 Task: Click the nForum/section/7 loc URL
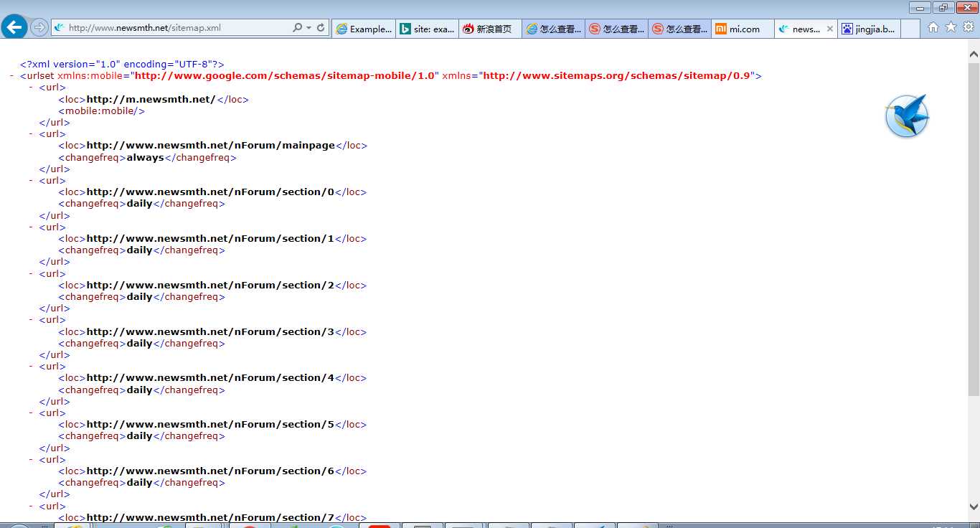point(210,517)
